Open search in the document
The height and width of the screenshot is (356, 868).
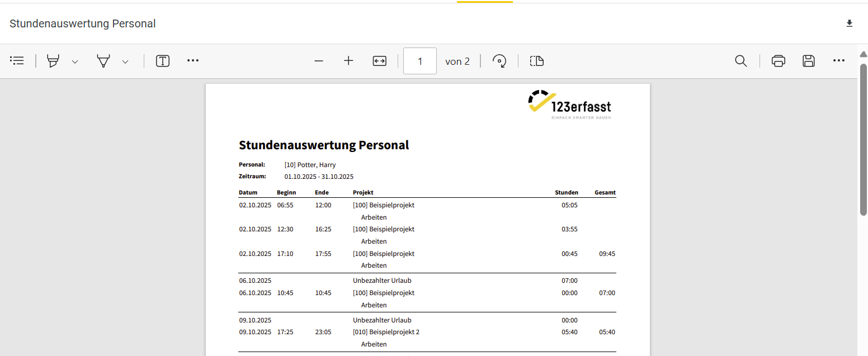tap(741, 61)
